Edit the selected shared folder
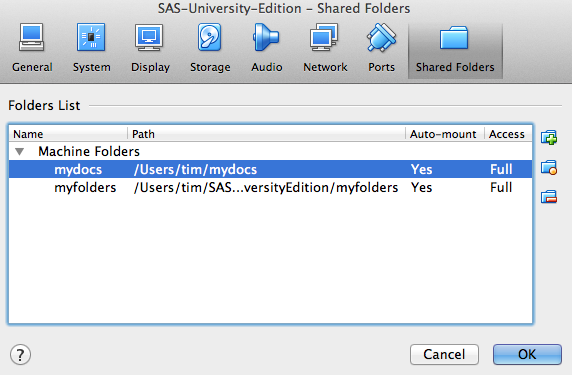The width and height of the screenshot is (572, 375). click(x=549, y=168)
